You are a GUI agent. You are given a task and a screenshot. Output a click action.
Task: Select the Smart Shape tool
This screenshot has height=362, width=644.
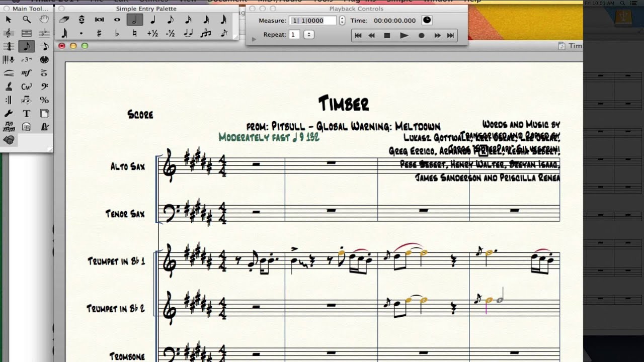click(x=9, y=73)
